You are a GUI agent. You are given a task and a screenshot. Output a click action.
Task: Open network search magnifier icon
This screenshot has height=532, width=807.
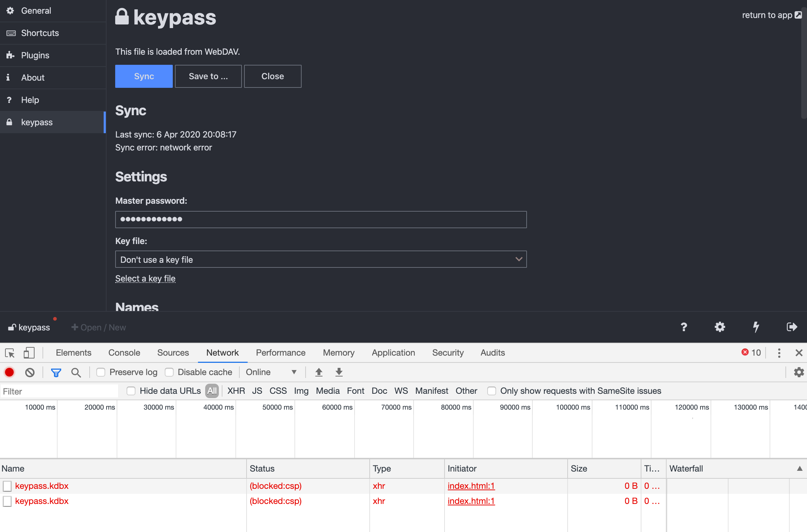point(76,372)
